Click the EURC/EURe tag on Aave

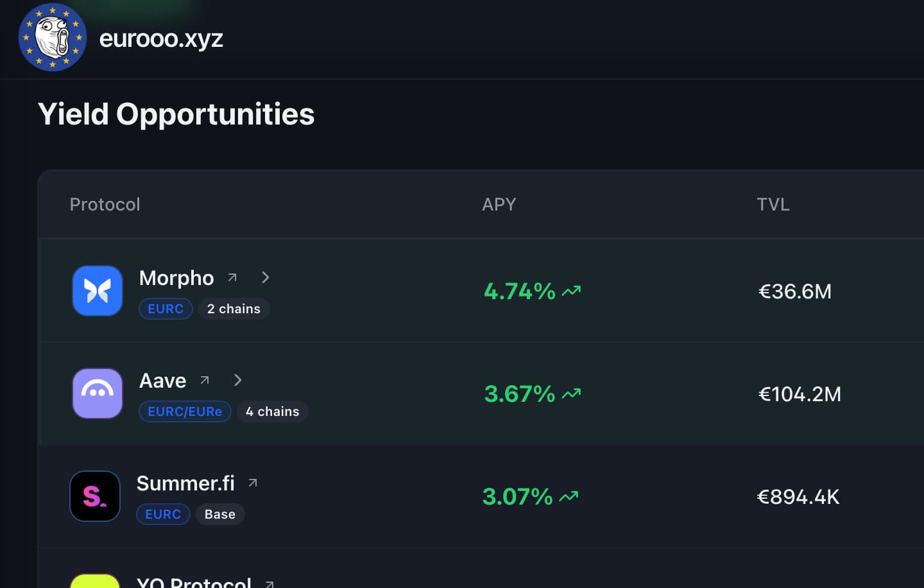point(185,411)
